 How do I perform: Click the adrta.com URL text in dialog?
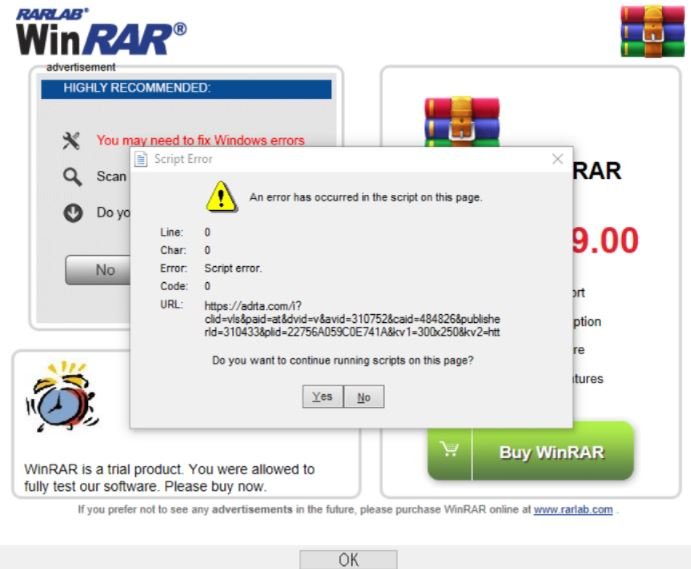[x=352, y=319]
